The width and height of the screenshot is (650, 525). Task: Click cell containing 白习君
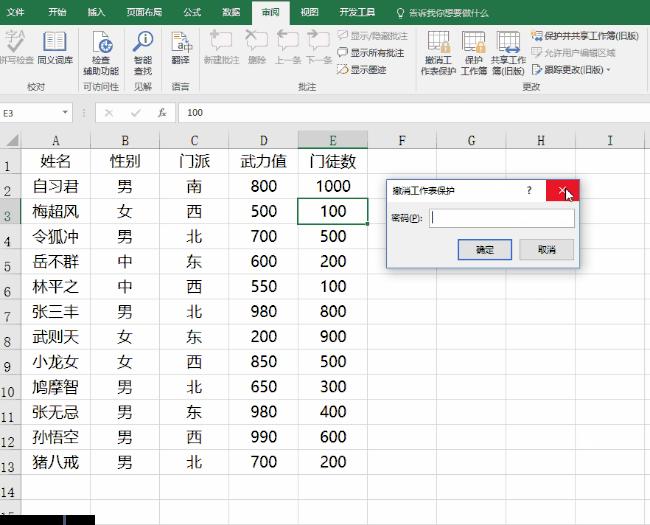point(56,186)
